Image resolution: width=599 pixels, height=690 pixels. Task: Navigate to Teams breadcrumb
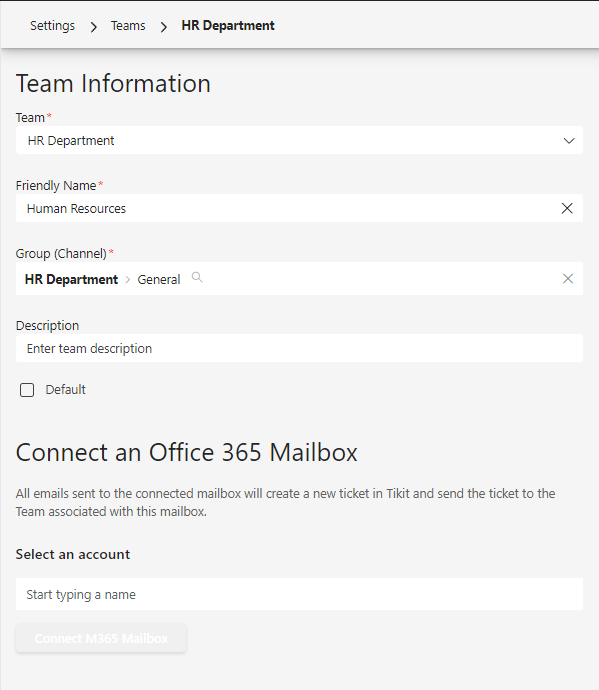[128, 26]
